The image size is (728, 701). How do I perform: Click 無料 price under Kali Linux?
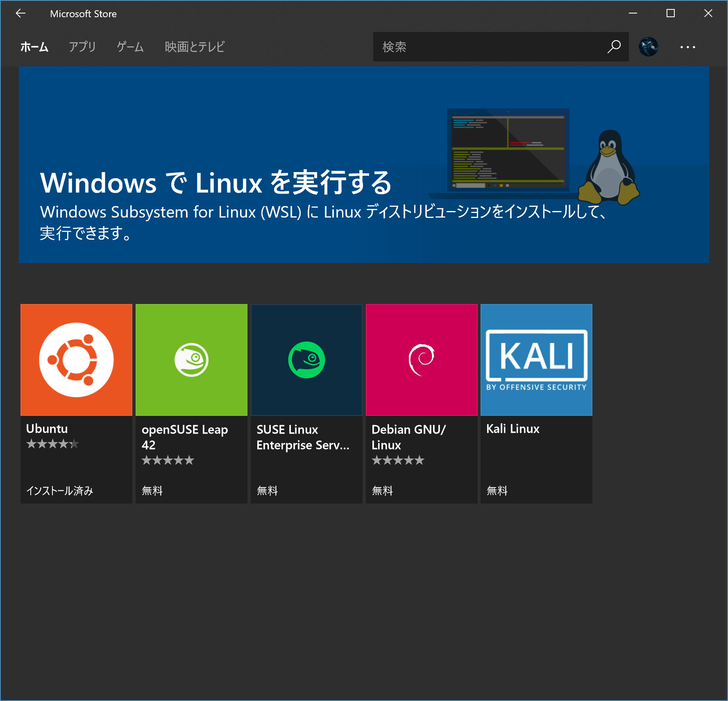(x=497, y=491)
